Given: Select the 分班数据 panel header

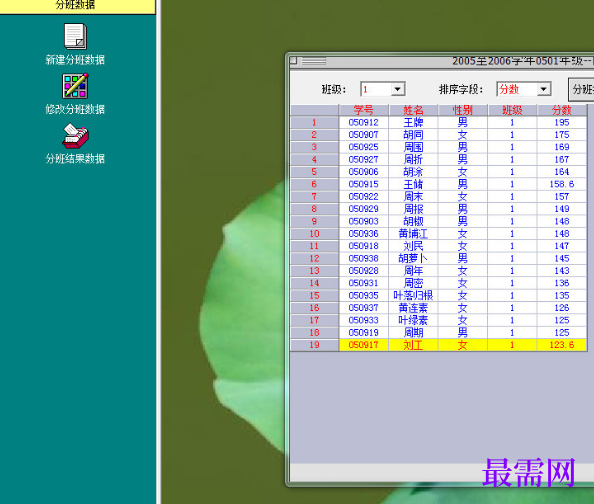Looking at the screenshot, I should (77, 6).
